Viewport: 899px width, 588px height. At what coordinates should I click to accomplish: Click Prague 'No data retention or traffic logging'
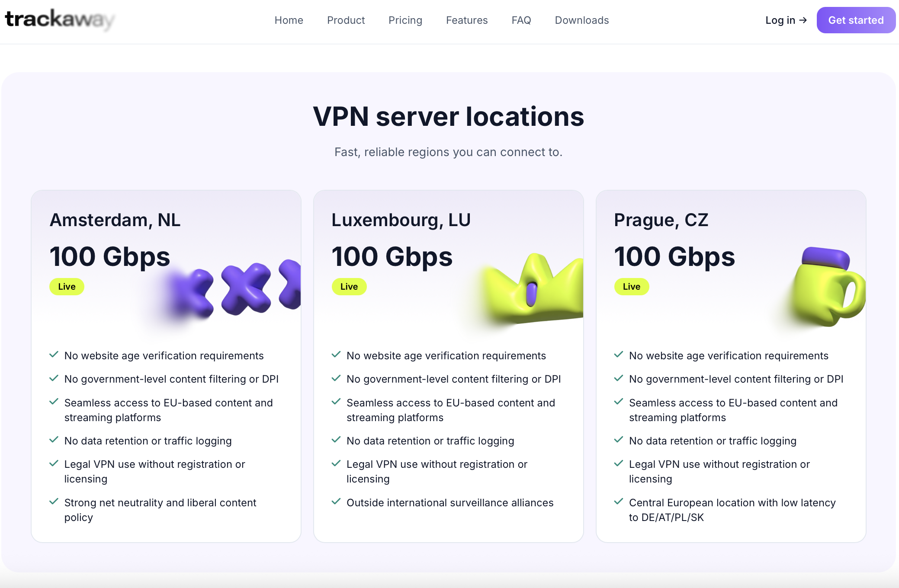click(x=713, y=441)
